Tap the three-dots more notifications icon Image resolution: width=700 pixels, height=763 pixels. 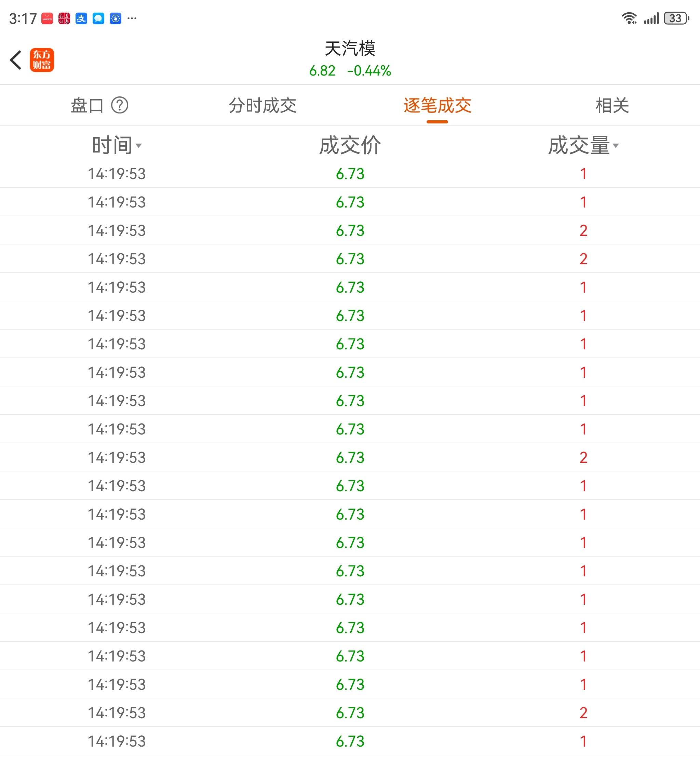(x=132, y=18)
